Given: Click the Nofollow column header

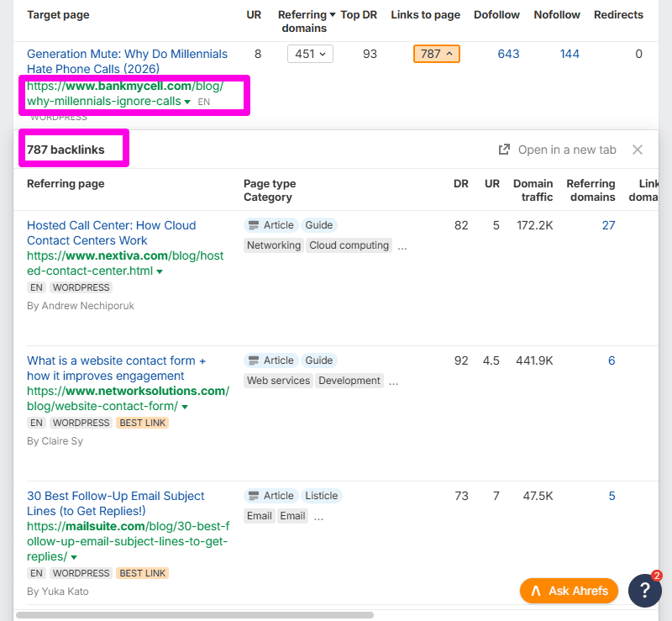Looking at the screenshot, I should coord(557,15).
